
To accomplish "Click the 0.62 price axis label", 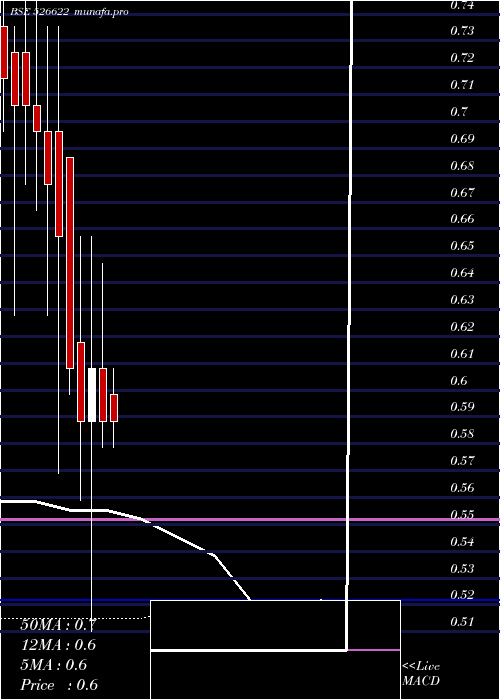I will pyautogui.click(x=462, y=326).
